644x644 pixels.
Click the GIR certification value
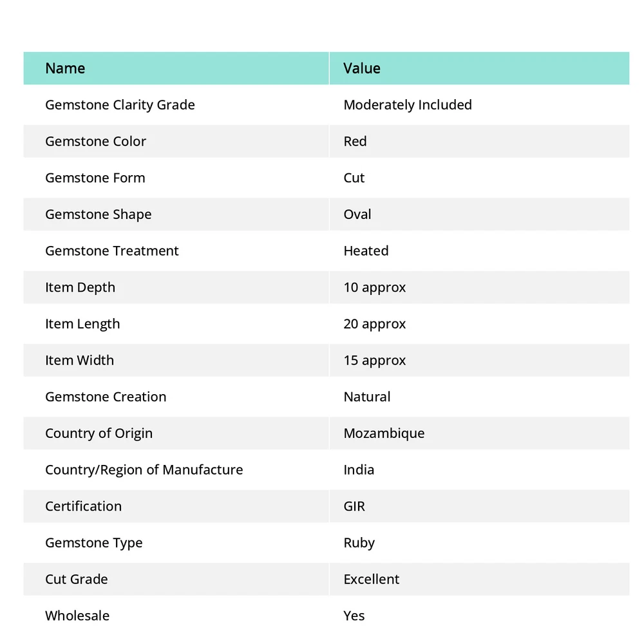[x=354, y=506]
